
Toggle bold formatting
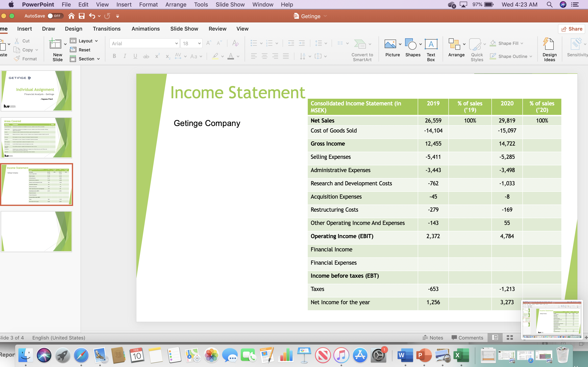(x=115, y=56)
